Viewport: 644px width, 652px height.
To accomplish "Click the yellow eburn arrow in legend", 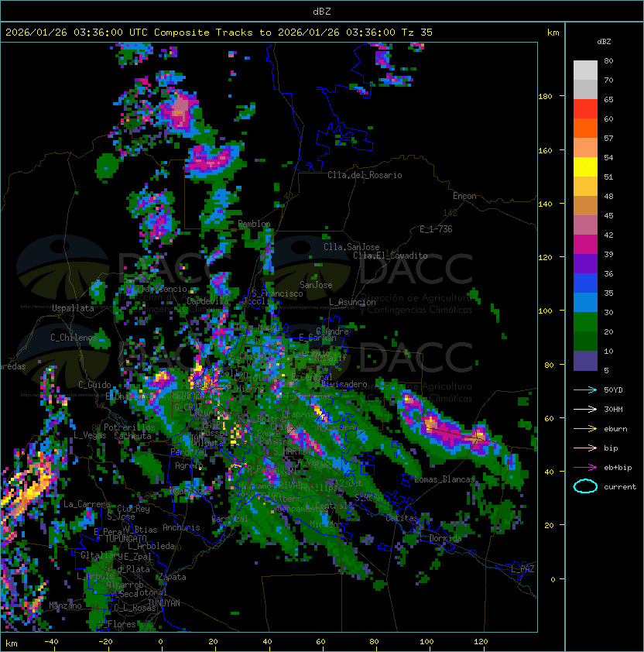I will 585,429.
